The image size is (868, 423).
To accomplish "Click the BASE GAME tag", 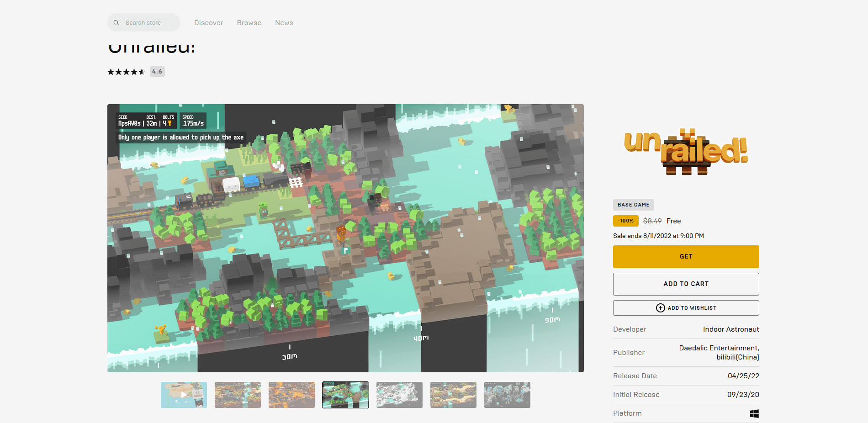I will 634,205.
